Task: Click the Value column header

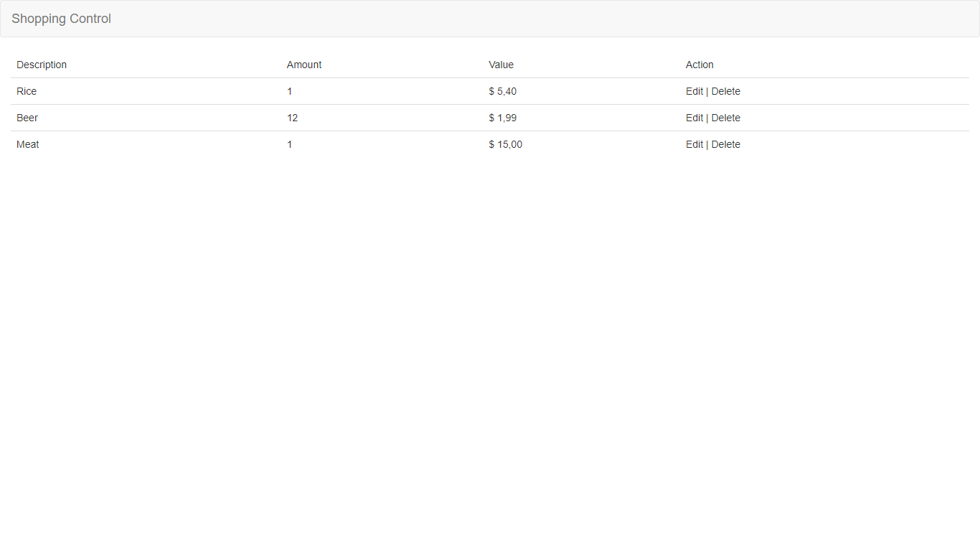Action: tap(501, 65)
